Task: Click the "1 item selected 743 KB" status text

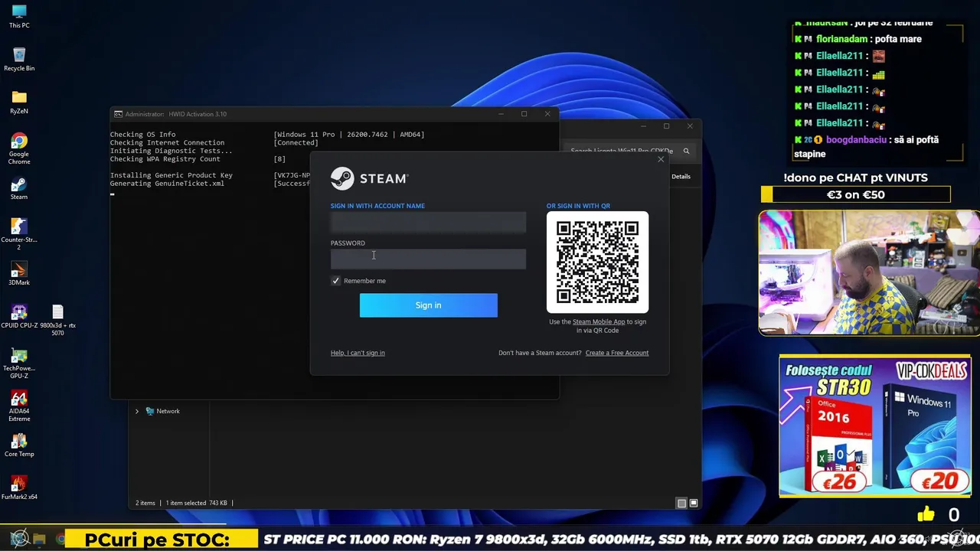Action: (x=197, y=503)
